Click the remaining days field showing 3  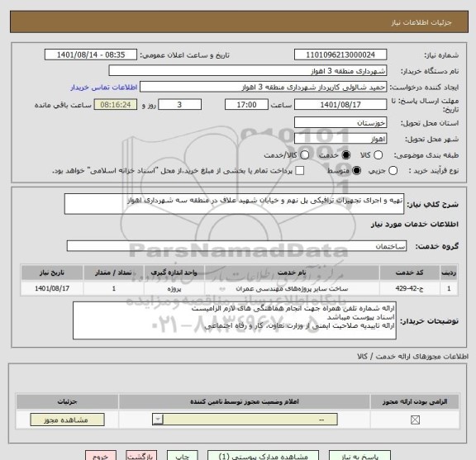tap(179, 104)
